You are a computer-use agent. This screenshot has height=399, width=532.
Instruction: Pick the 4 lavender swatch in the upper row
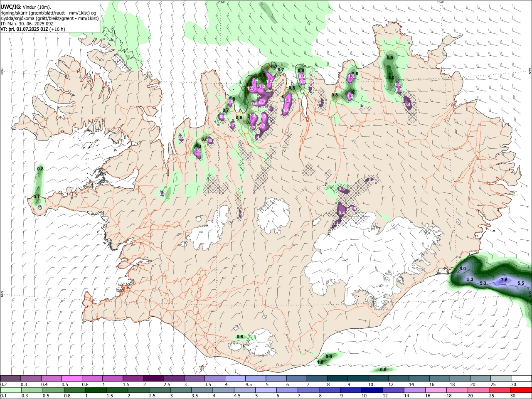[x=235, y=379]
